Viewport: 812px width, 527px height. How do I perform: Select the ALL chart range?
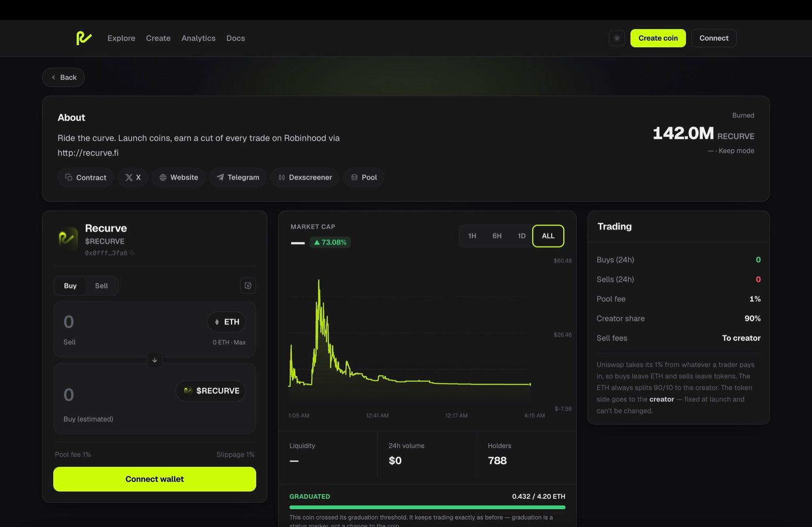pos(548,236)
